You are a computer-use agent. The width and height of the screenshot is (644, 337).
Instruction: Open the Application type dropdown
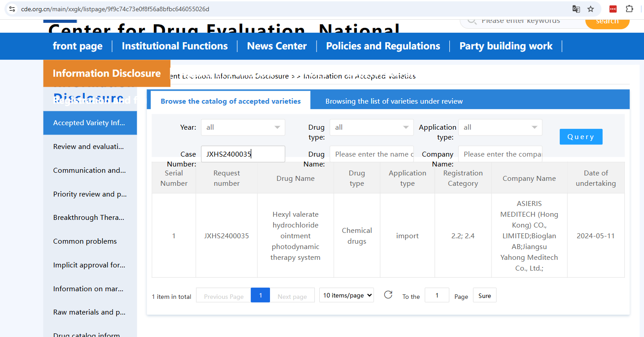[x=500, y=127]
